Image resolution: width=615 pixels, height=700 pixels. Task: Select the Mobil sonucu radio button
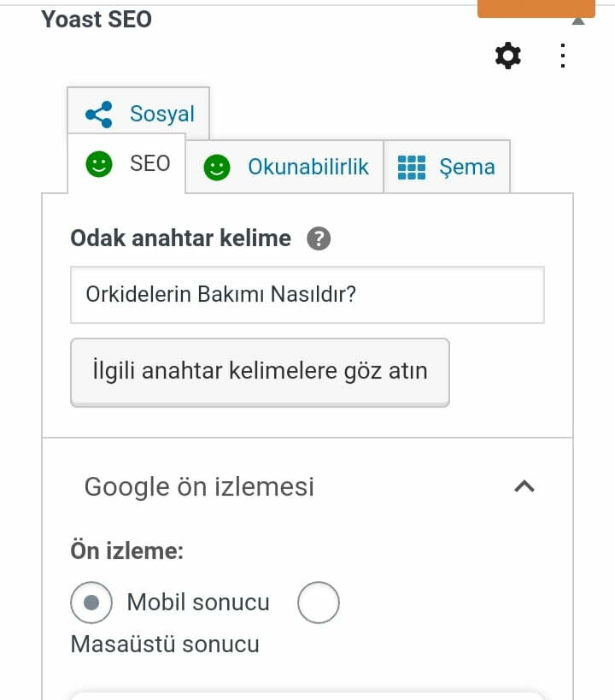click(91, 603)
